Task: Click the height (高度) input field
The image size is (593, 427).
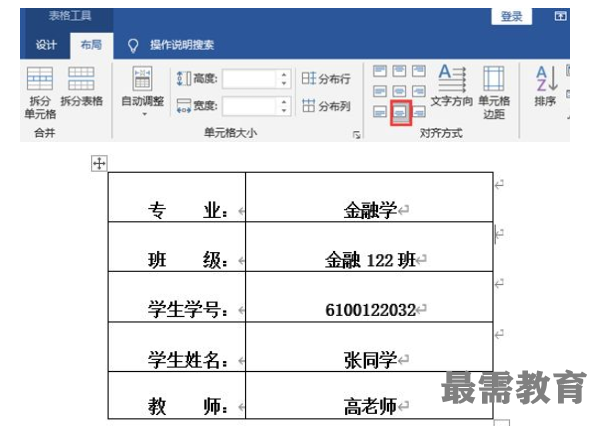Action: point(250,79)
